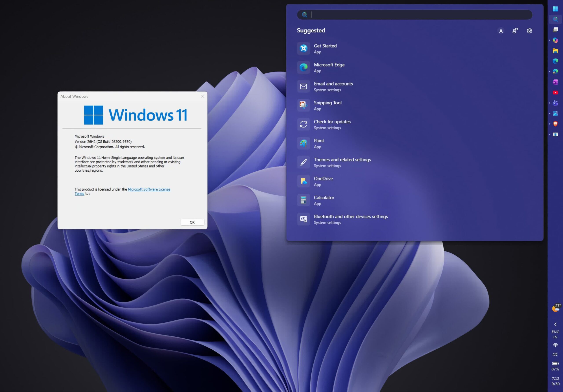Image resolution: width=563 pixels, height=392 pixels.
Task: Switch the ENG IN input language
Action: point(555,334)
